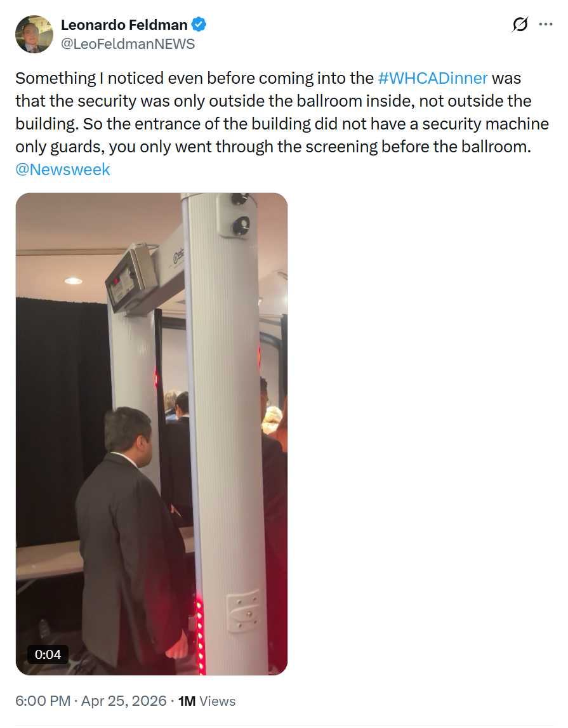Click the red LED lights in video
The height and width of the screenshot is (728, 568).
pyautogui.click(x=201, y=636)
